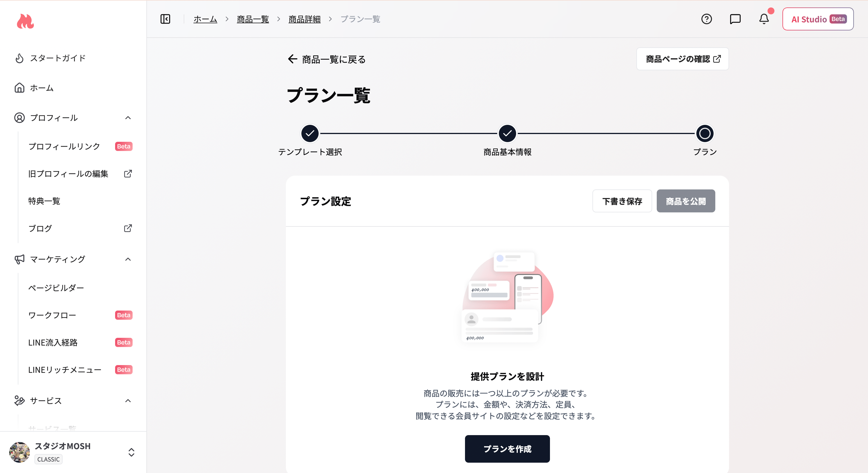Click the マーケティング megaphone icon
This screenshot has height=473, width=868.
click(x=20, y=259)
